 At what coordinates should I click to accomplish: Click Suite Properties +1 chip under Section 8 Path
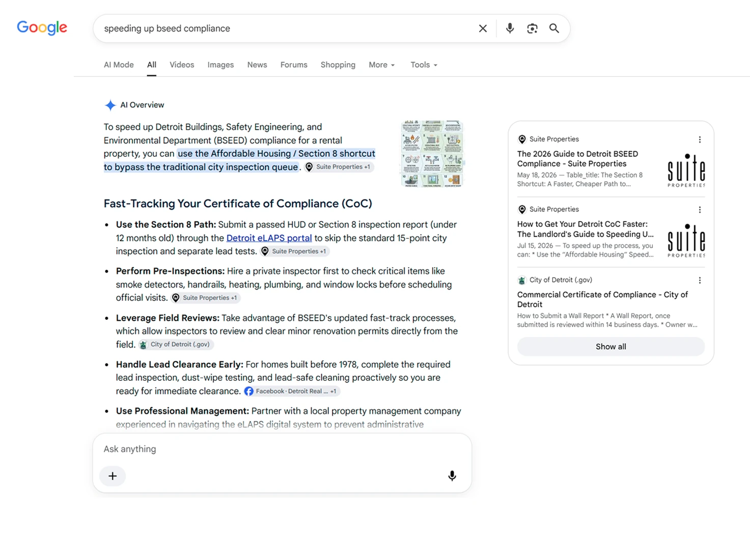[294, 251]
